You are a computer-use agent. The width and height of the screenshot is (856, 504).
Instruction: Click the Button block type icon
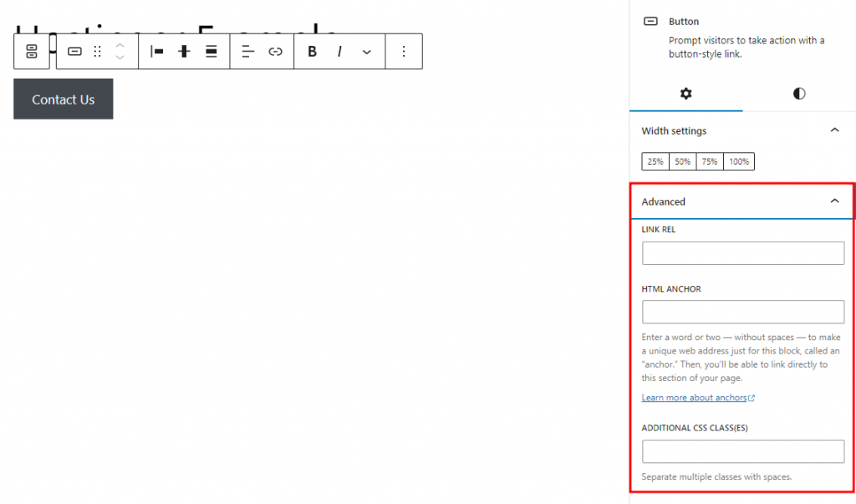point(74,51)
